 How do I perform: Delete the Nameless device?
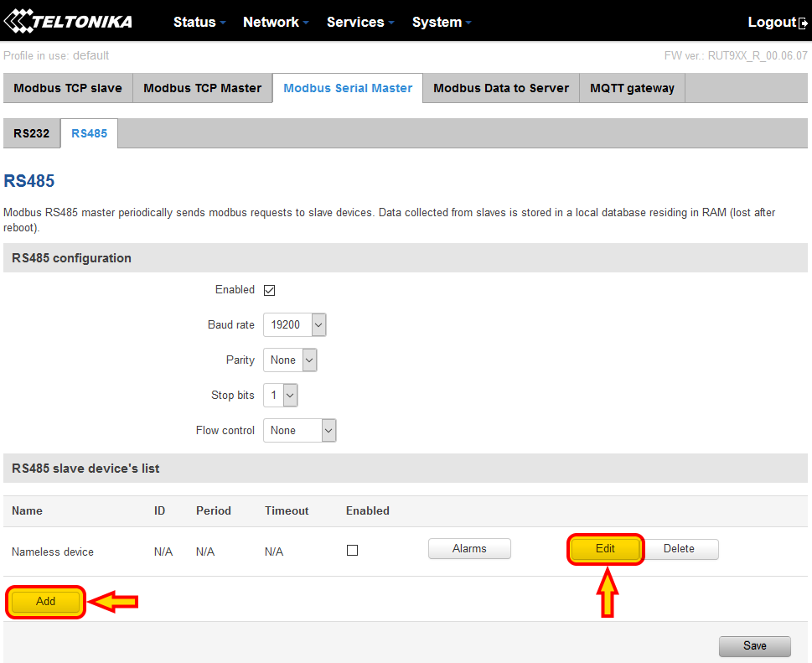pyautogui.click(x=680, y=548)
